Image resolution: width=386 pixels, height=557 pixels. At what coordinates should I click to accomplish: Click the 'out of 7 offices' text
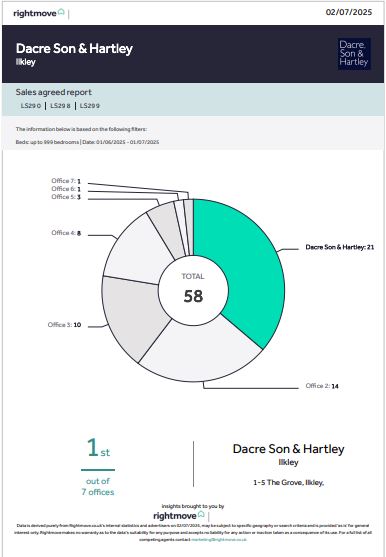(98, 487)
